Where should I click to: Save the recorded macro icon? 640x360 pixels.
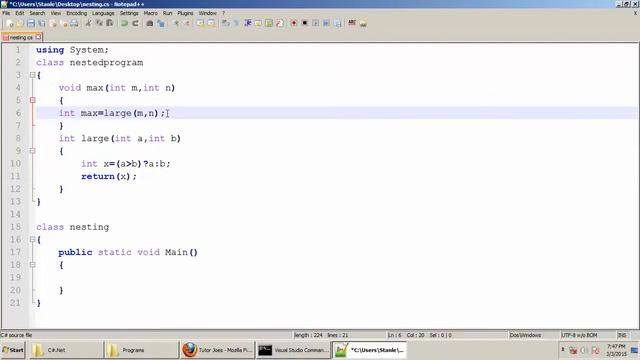(338, 23)
